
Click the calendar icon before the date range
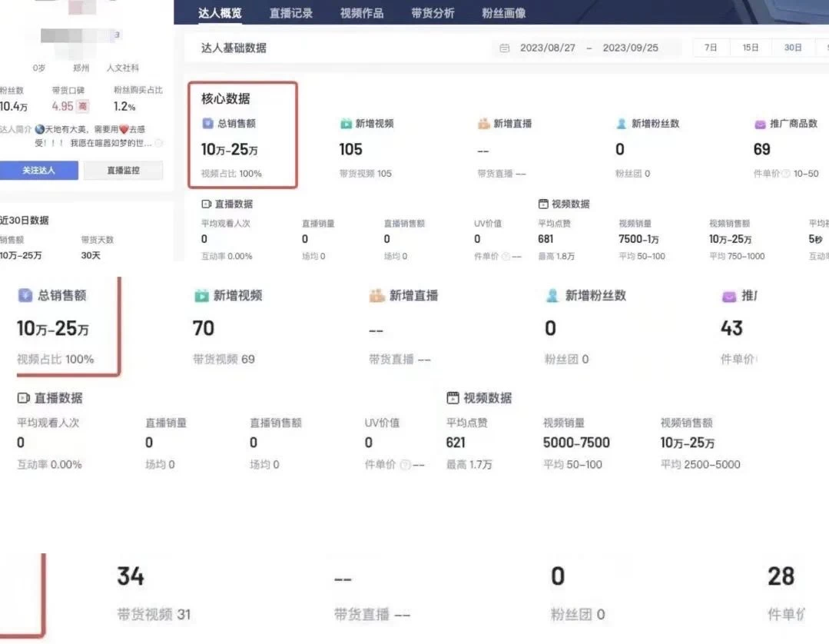click(502, 47)
